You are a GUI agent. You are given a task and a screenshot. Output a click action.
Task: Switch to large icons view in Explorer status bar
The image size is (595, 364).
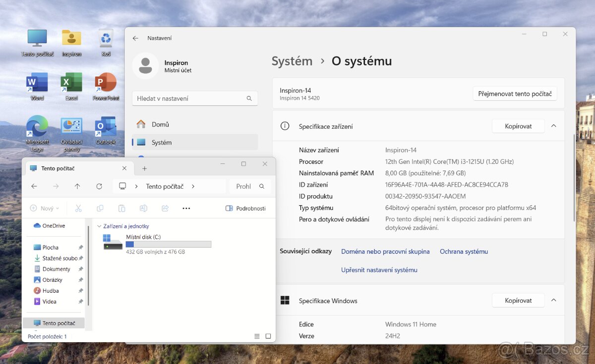(268, 336)
